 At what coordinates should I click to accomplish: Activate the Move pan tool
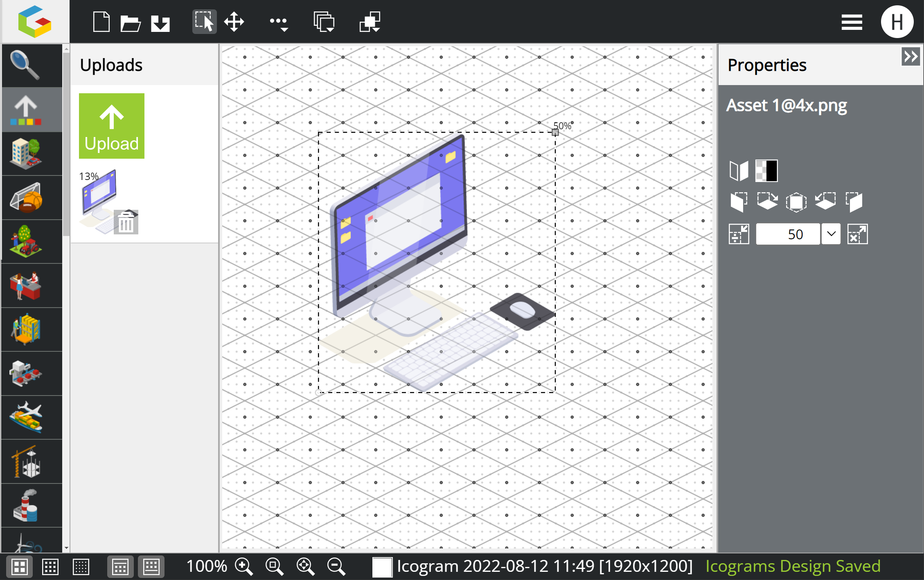coord(234,22)
